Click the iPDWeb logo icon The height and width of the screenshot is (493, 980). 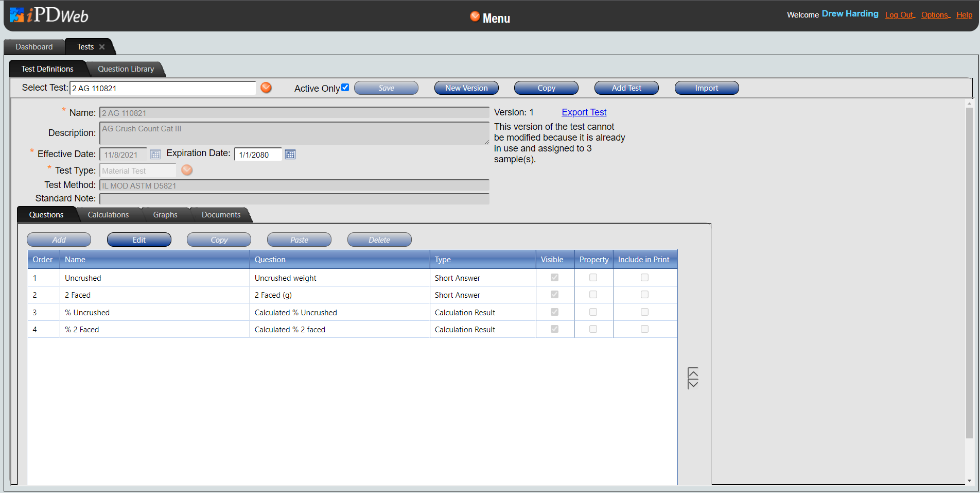pos(16,15)
